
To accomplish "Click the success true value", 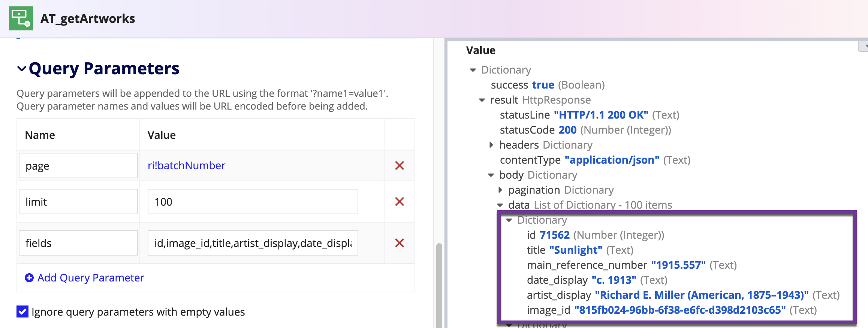I will (x=543, y=85).
